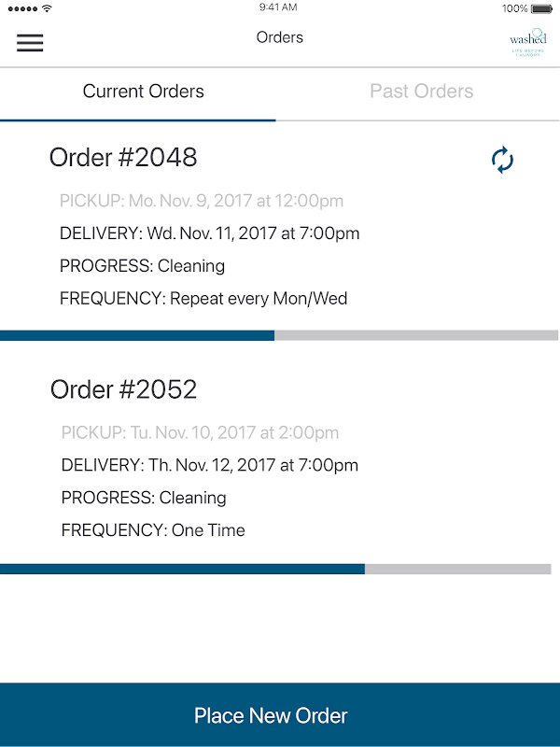
Task: Switch to the Current Orders tab
Action: point(143,92)
